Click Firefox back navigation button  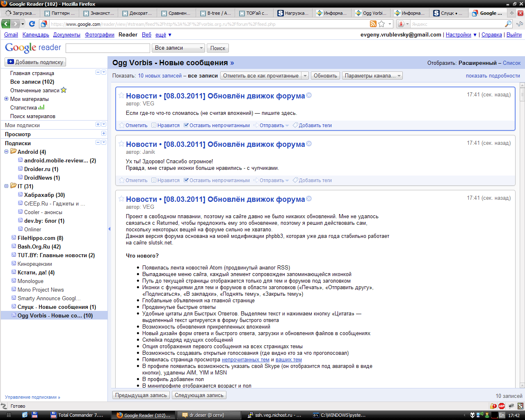(7, 24)
